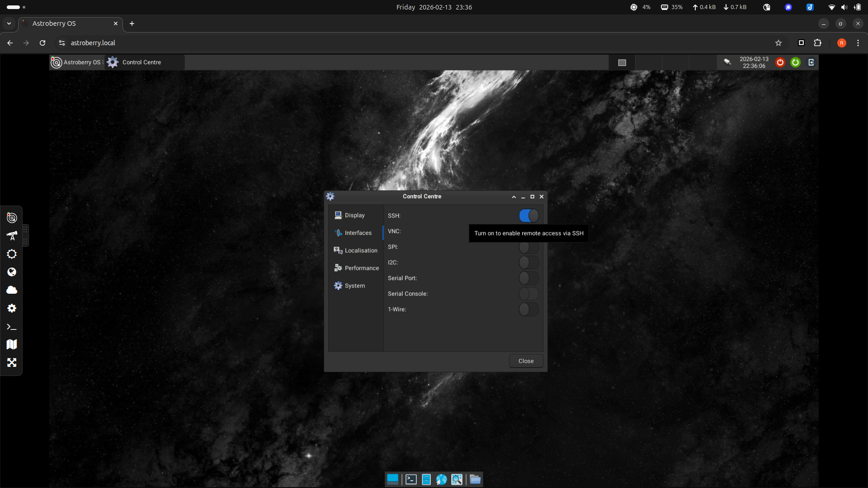Open the terminal prompt icon in left sidebar
The width and height of the screenshot is (868, 488).
pyautogui.click(x=12, y=327)
